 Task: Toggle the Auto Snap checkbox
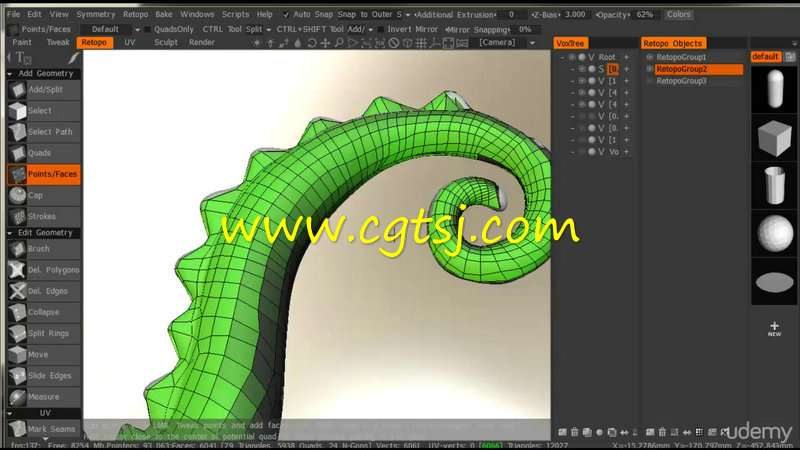(x=286, y=15)
